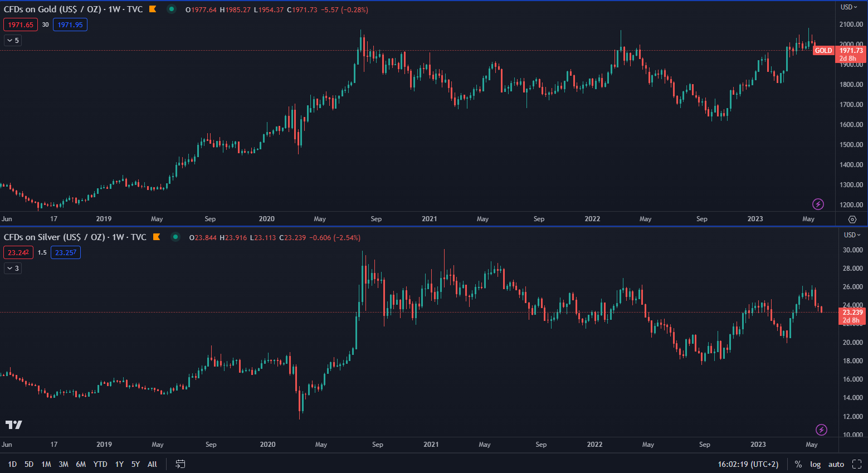Viewport: 868px width, 473px height.
Task: Toggle auto scale mode
Action: click(836, 464)
